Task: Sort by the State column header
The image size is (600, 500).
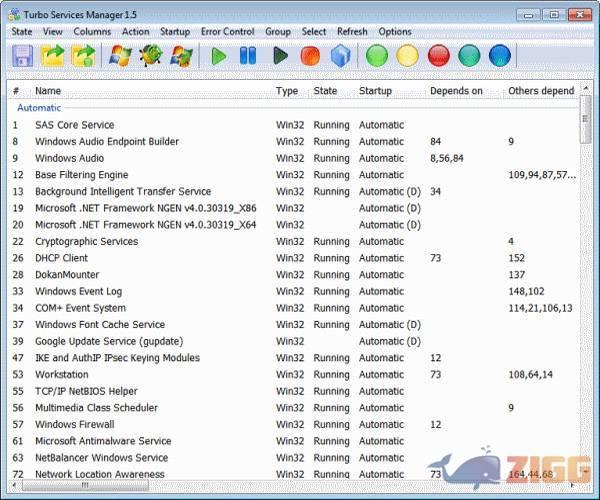Action: pyautogui.click(x=325, y=91)
